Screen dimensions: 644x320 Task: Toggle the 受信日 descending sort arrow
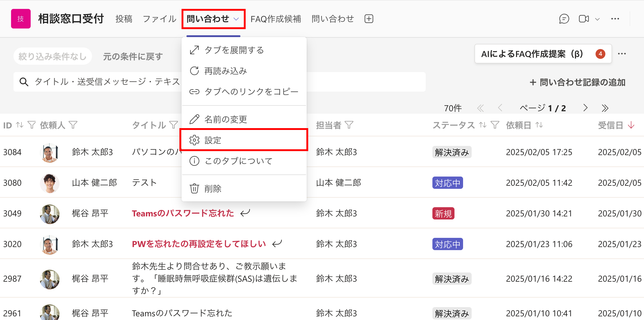631,125
